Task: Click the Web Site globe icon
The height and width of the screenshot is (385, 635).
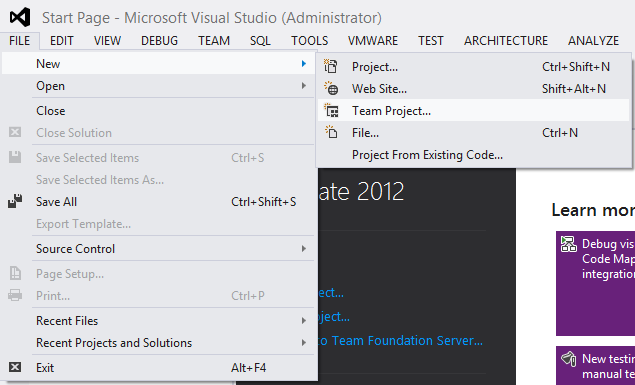Action: point(331,88)
